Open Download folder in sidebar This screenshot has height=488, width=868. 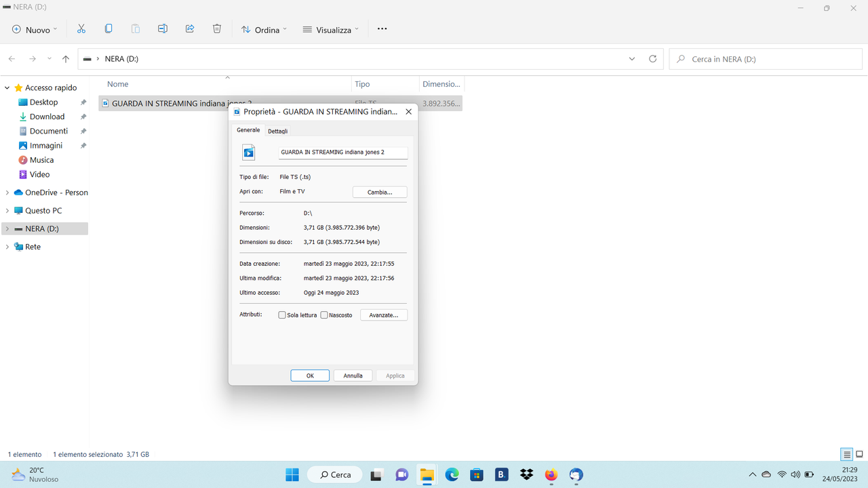point(47,117)
